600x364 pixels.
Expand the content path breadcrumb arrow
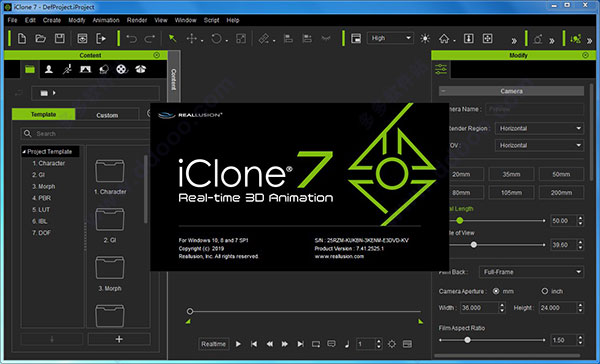54,93
